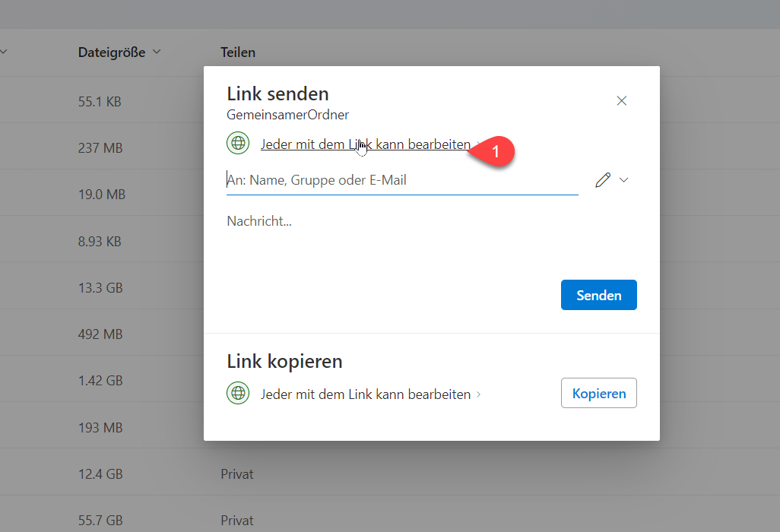
Task: Focus the 'An: Name, Gruppe oder E-Mail' field
Action: [x=401, y=180]
